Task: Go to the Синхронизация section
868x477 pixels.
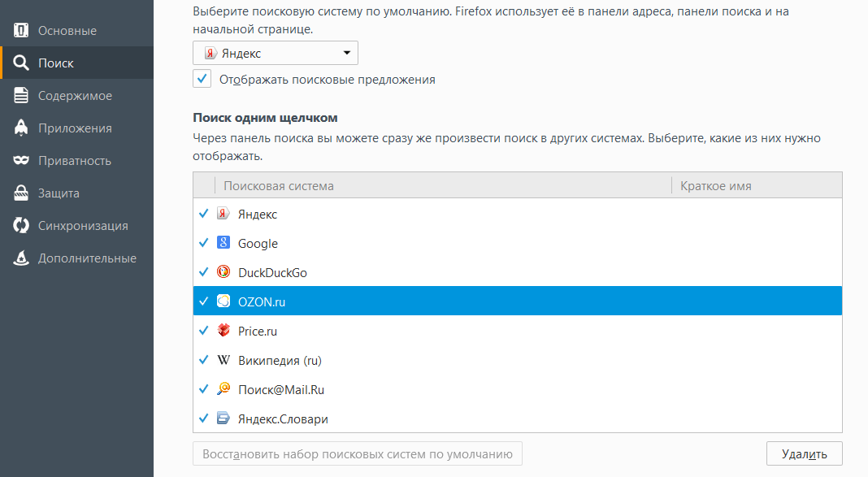Action: (83, 226)
